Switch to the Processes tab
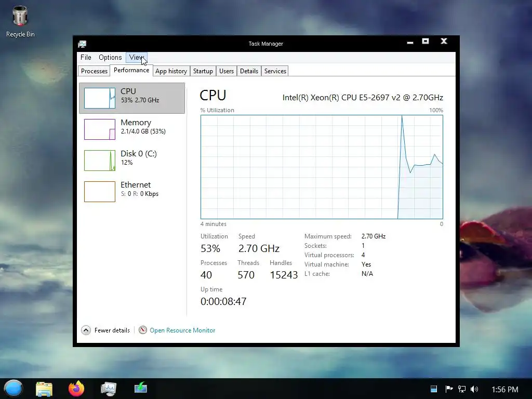 94,71
